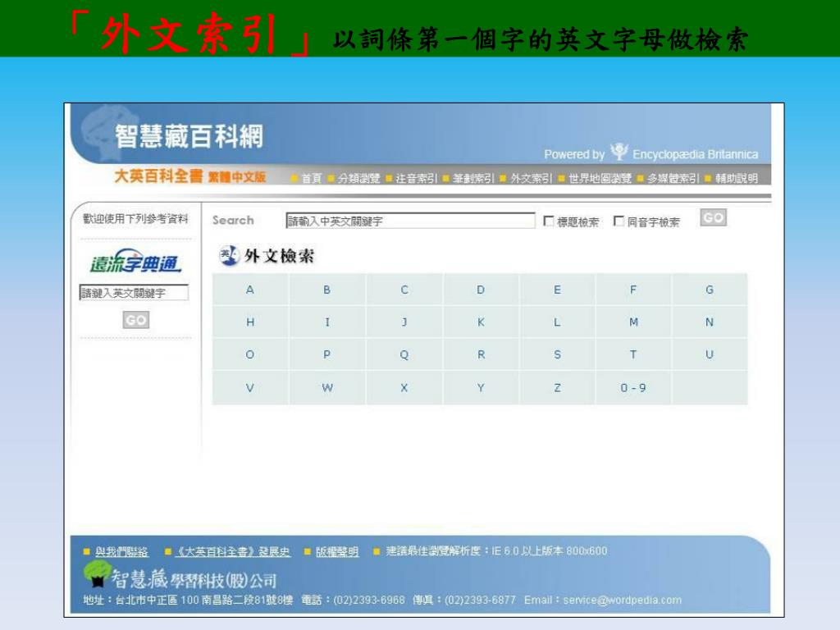Select letter O in the index
This screenshot has width=840, height=630.
point(249,354)
